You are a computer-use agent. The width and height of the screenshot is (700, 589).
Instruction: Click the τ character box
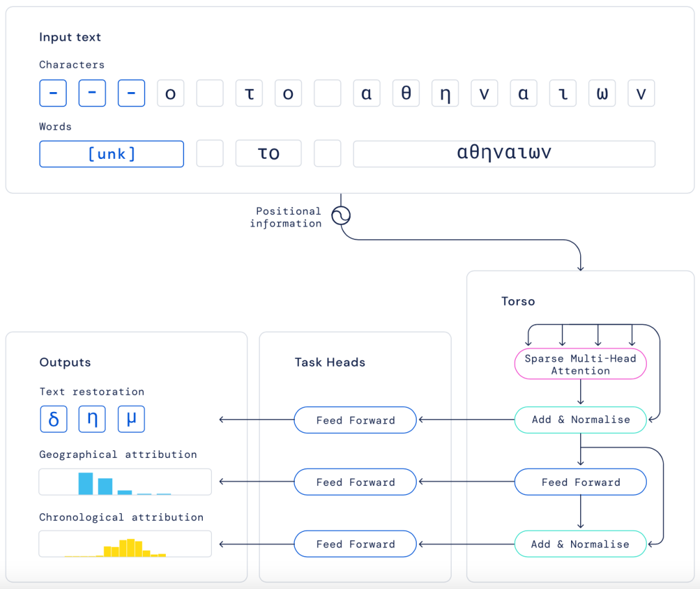[249, 93]
